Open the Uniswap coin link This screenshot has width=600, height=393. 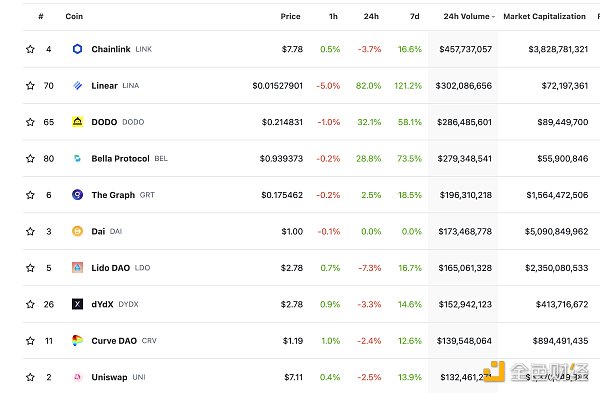[109, 377]
